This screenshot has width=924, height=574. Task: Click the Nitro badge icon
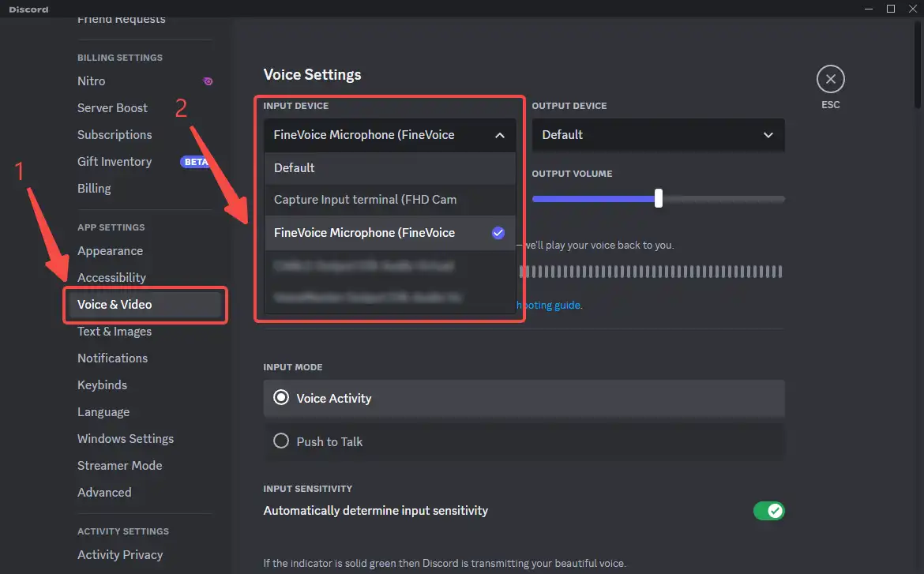pyautogui.click(x=208, y=81)
